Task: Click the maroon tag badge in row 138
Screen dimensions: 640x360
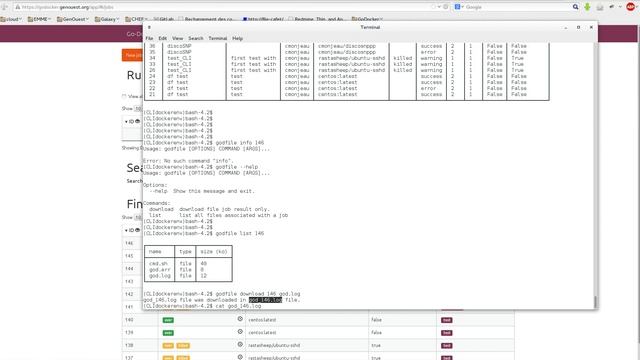Action: click(x=447, y=346)
